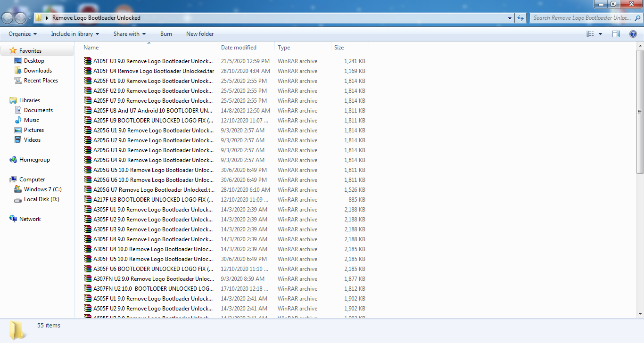The image size is (644, 343).
Task: Open the Homegroup section
Action: (x=35, y=159)
